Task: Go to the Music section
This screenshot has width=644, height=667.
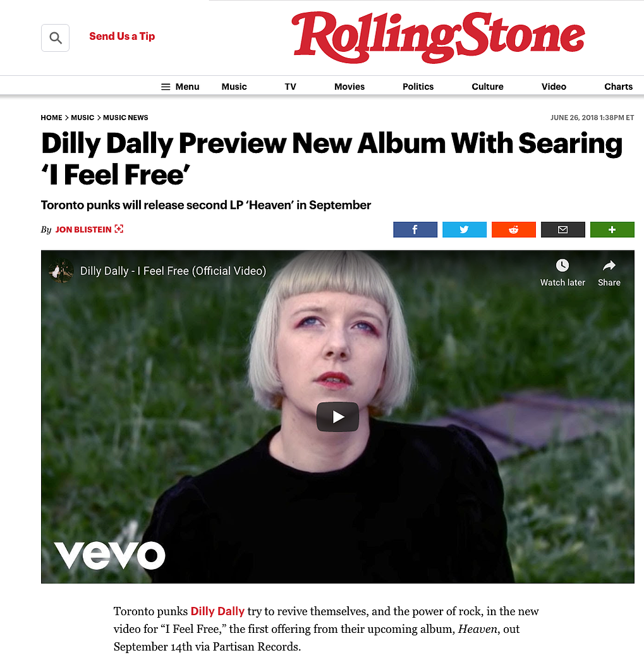Action: pyautogui.click(x=234, y=87)
